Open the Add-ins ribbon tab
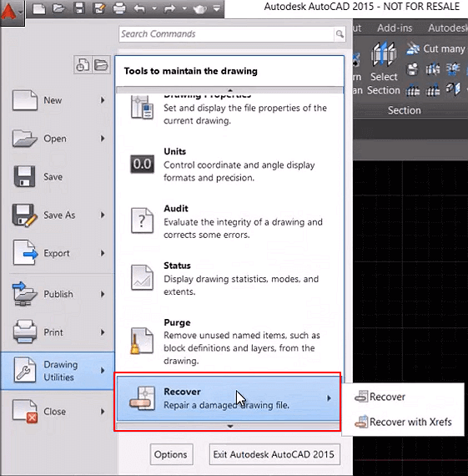 coord(395,28)
